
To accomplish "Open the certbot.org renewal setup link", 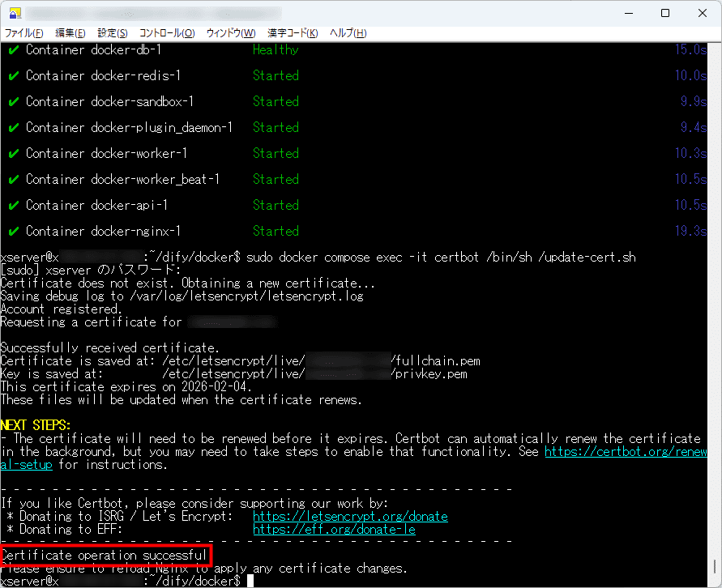I will coord(622,452).
